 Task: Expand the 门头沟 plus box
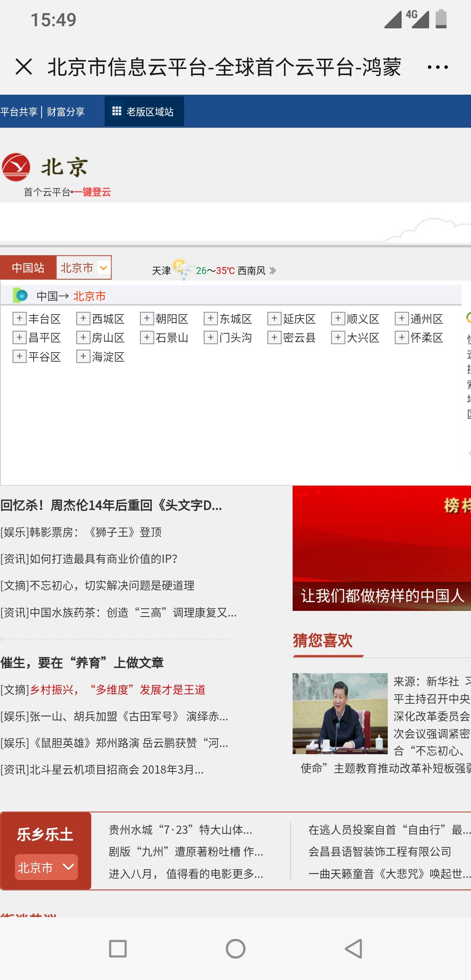tap(210, 337)
